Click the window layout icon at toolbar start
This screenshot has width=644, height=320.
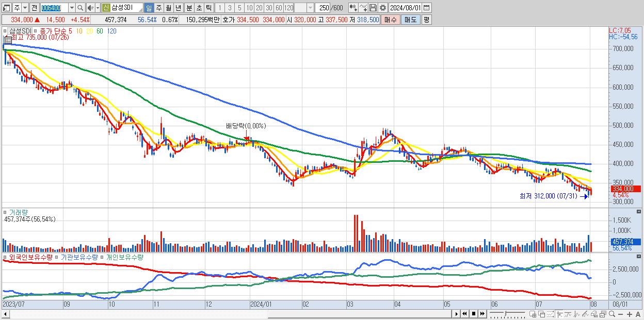pos(6,8)
